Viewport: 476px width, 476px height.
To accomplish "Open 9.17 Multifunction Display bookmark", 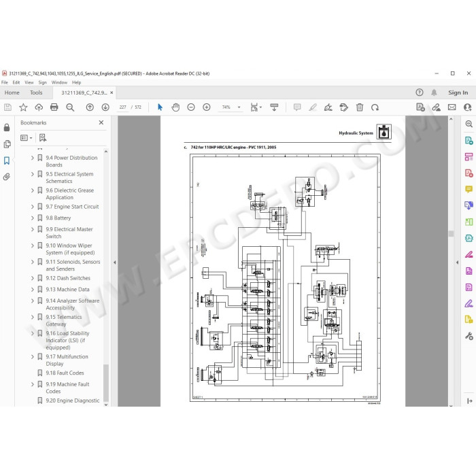I will [67, 360].
